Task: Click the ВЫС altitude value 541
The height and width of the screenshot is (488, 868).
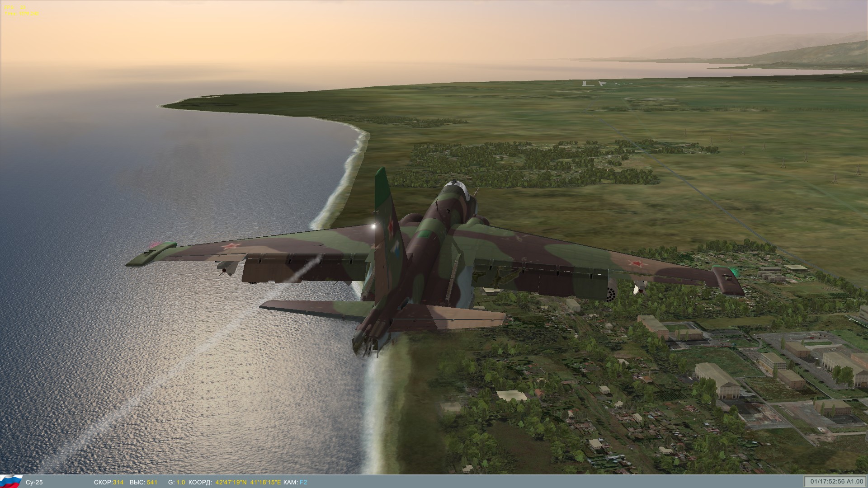Action: 152,482
